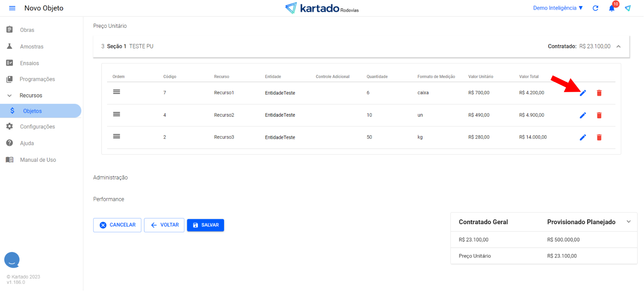Click the refresh icon in header
Viewport: 644px width, 291px height.
pos(595,8)
